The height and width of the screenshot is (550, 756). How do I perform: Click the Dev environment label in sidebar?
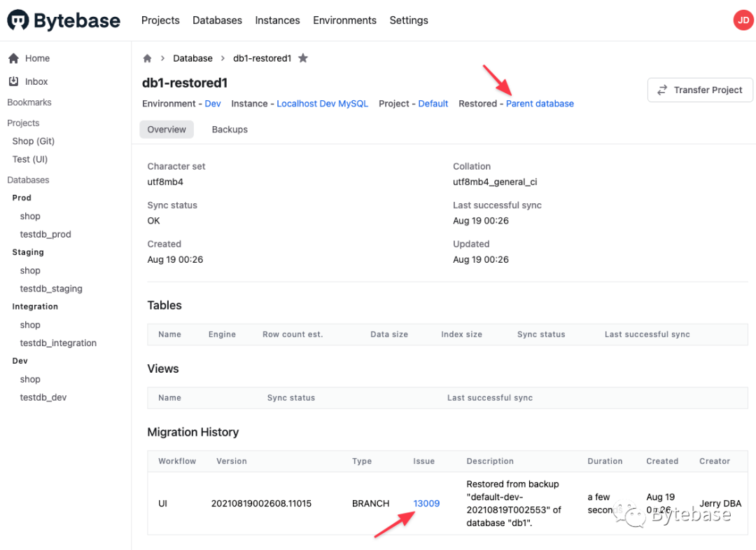20,361
